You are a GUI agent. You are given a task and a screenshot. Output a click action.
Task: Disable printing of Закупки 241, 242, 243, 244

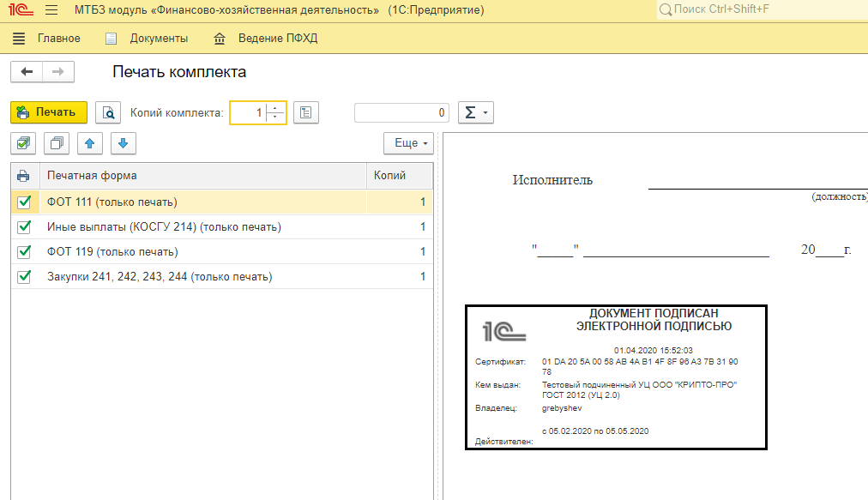coord(23,276)
